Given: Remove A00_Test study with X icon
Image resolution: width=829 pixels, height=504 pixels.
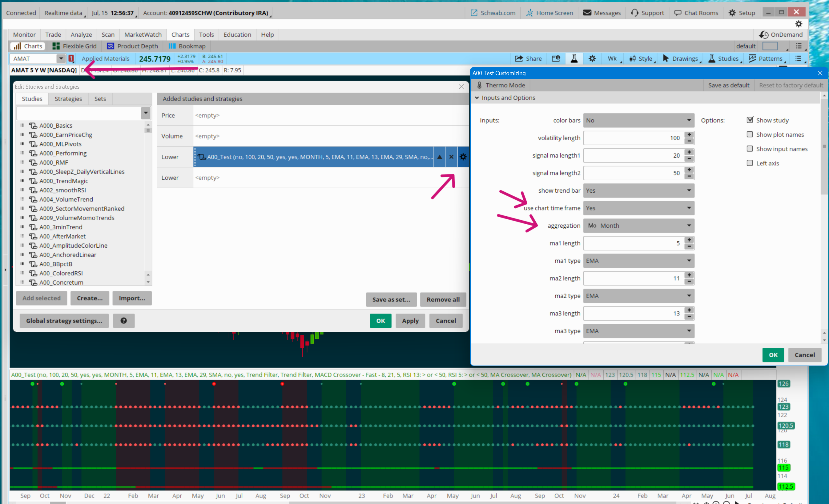Looking at the screenshot, I should (x=451, y=157).
